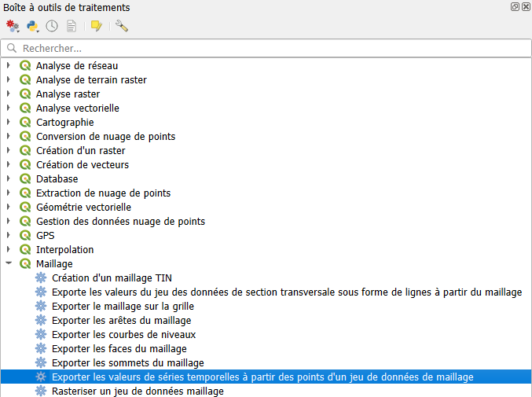The height and width of the screenshot is (397, 532).
Task: Open the processing History clock icon
Action: (52, 26)
